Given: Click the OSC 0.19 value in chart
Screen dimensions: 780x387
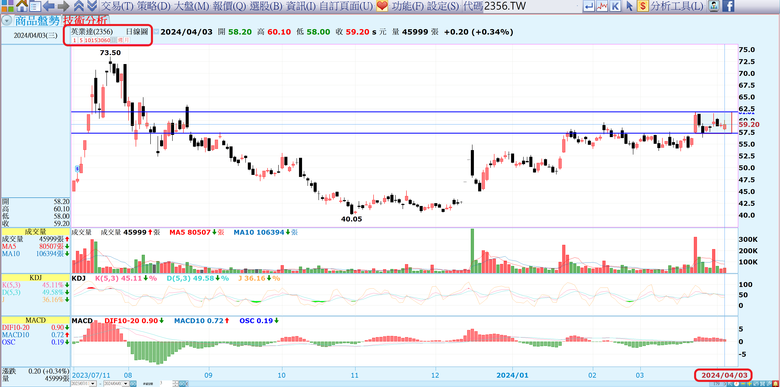Looking at the screenshot, I should pyautogui.click(x=256, y=321).
